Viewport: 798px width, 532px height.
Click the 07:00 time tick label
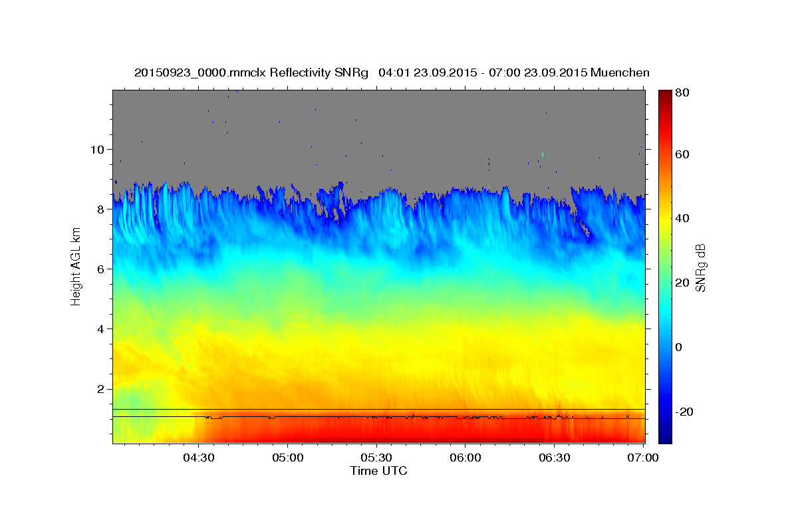pos(643,458)
